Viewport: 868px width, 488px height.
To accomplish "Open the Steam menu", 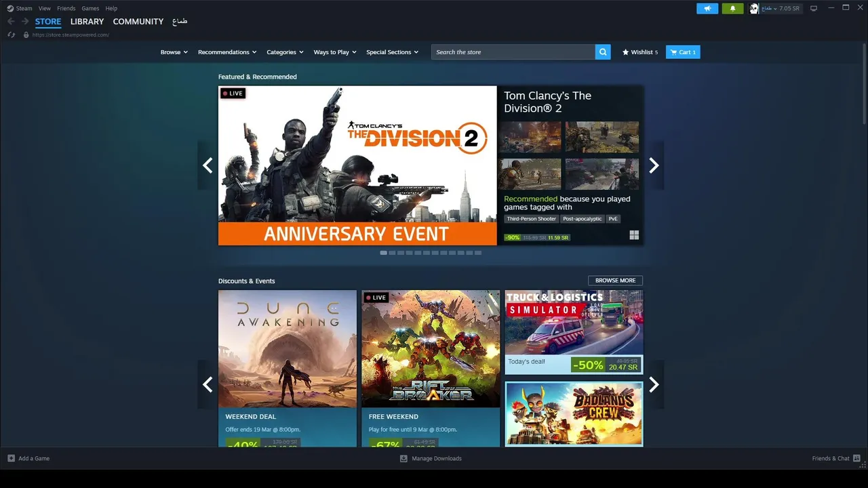I will (24, 8).
